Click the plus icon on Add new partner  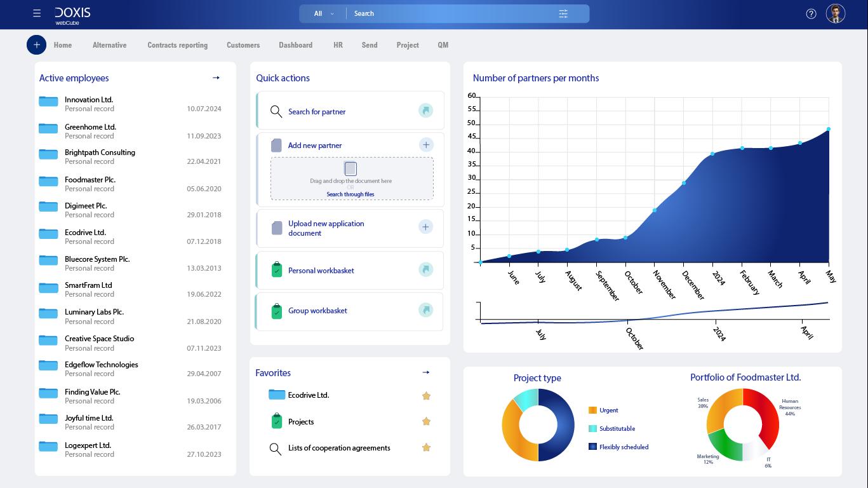425,144
